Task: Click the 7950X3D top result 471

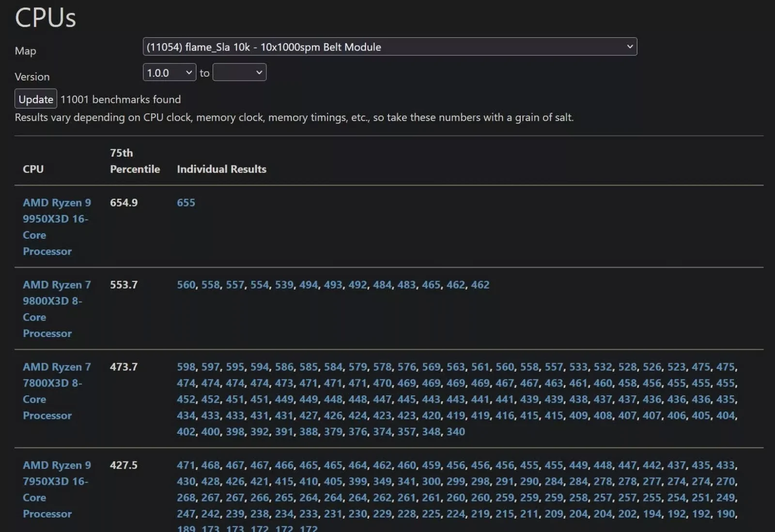Action: [186, 465]
